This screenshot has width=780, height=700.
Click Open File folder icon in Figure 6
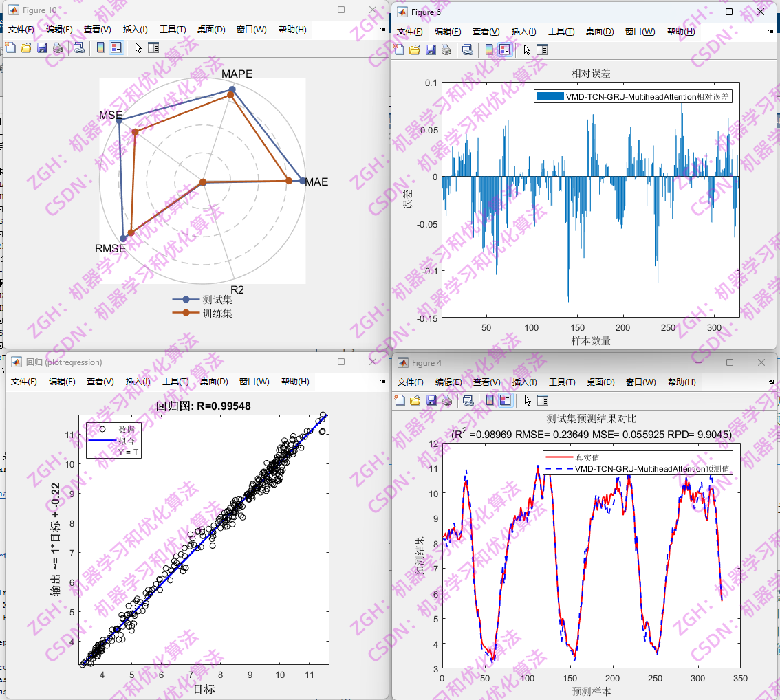coord(414,50)
